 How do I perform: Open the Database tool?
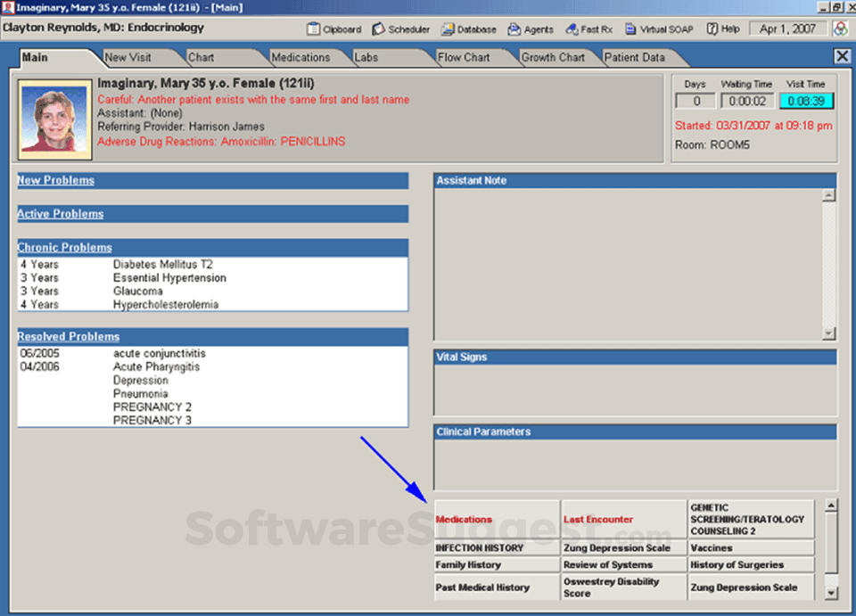point(468,29)
